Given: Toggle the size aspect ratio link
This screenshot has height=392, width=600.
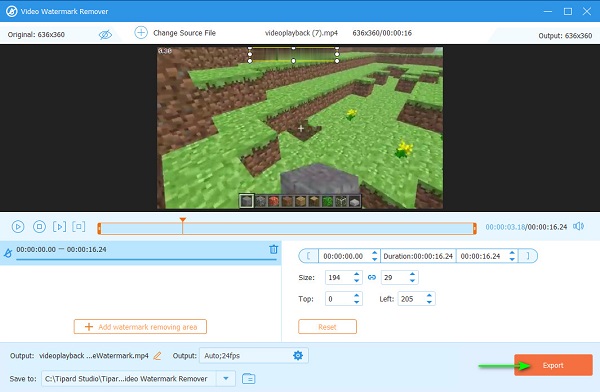Looking at the screenshot, I should (372, 278).
